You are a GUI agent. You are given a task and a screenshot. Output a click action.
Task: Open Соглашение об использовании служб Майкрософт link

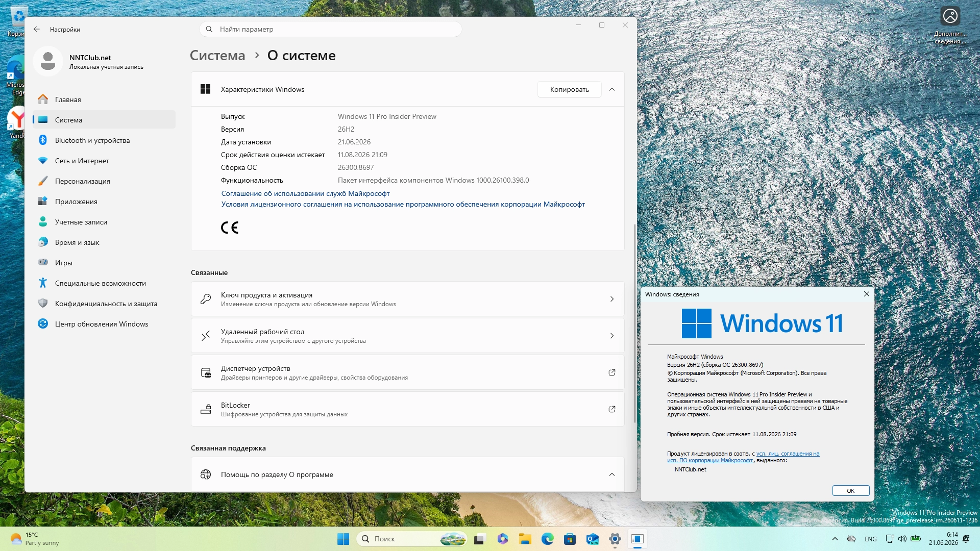(x=305, y=193)
